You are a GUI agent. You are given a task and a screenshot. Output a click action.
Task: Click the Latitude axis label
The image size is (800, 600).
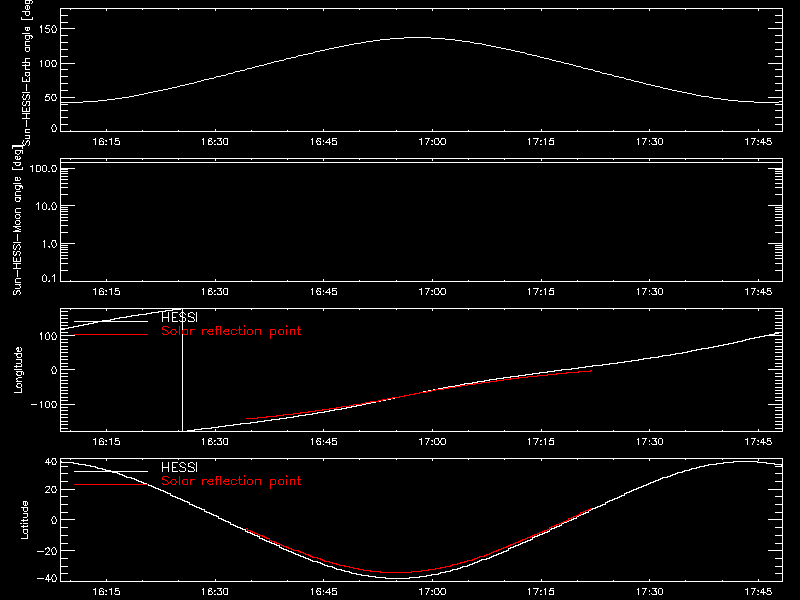(24, 520)
